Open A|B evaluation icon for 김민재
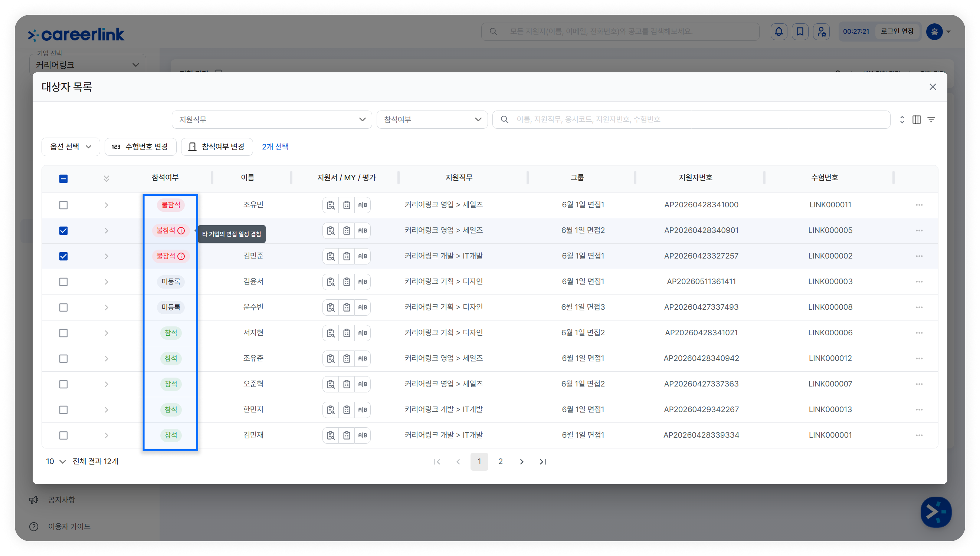980x556 pixels. 363,435
